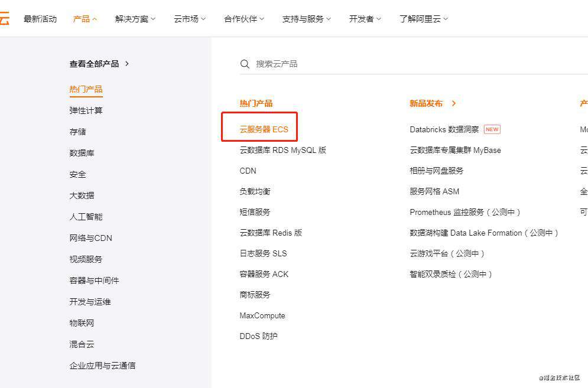Viewport: 588px width, 388px height.
Task: Select the 弹性计算 sidebar category
Action: (x=86, y=110)
